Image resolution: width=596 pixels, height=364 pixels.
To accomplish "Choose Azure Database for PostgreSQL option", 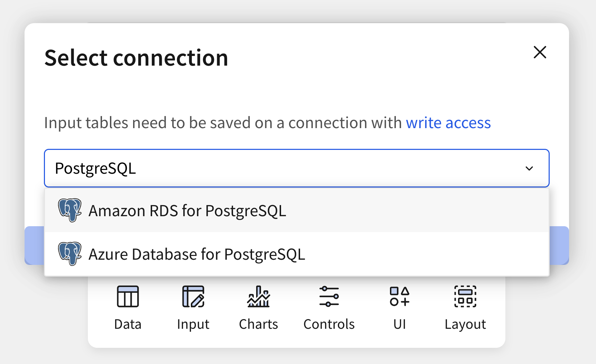I will [x=197, y=254].
